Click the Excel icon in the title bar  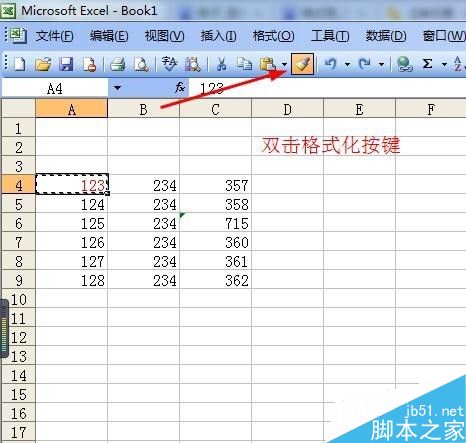8,11
